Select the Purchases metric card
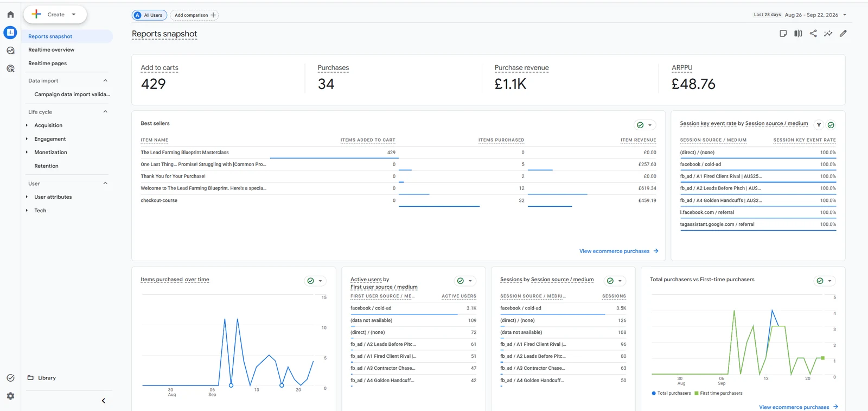The width and height of the screenshot is (868, 411). click(x=393, y=79)
